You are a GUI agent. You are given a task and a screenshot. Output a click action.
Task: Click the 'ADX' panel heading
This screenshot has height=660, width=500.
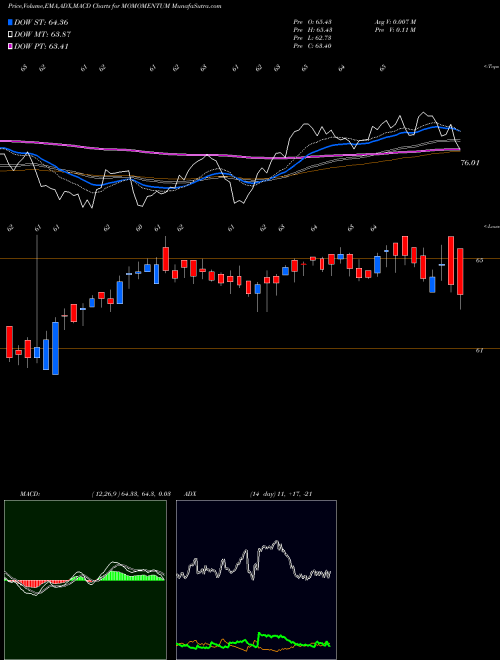point(190,494)
